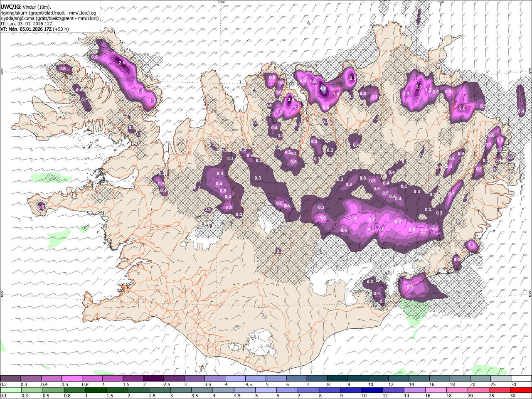The width and height of the screenshot is (532, 399).
Task: Click the light lavender swatch at 4, upper scale
Action: coord(236,379)
